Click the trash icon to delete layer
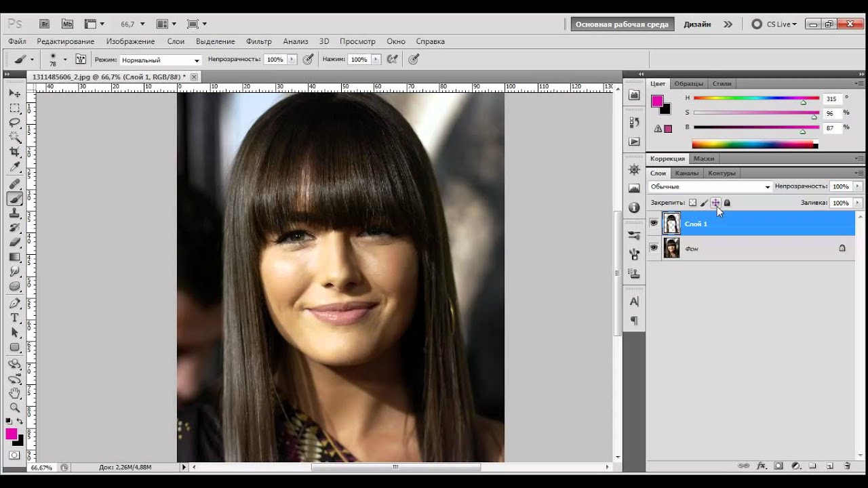Image resolution: width=868 pixels, height=488 pixels. point(847,466)
